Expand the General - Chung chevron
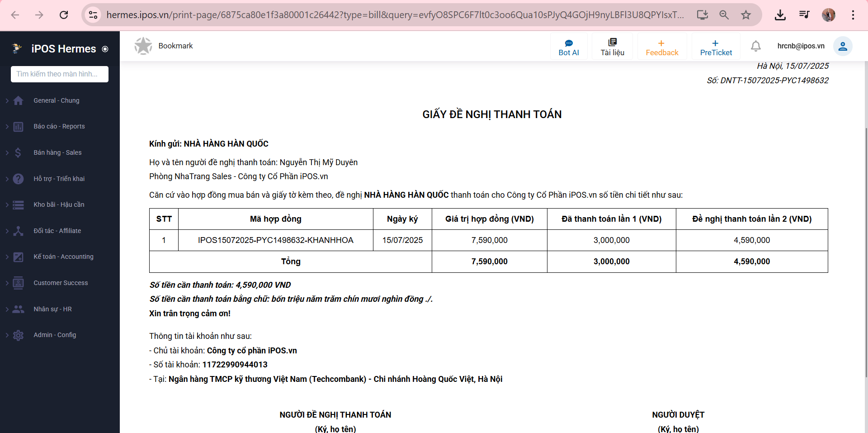The image size is (868, 433). (7, 100)
